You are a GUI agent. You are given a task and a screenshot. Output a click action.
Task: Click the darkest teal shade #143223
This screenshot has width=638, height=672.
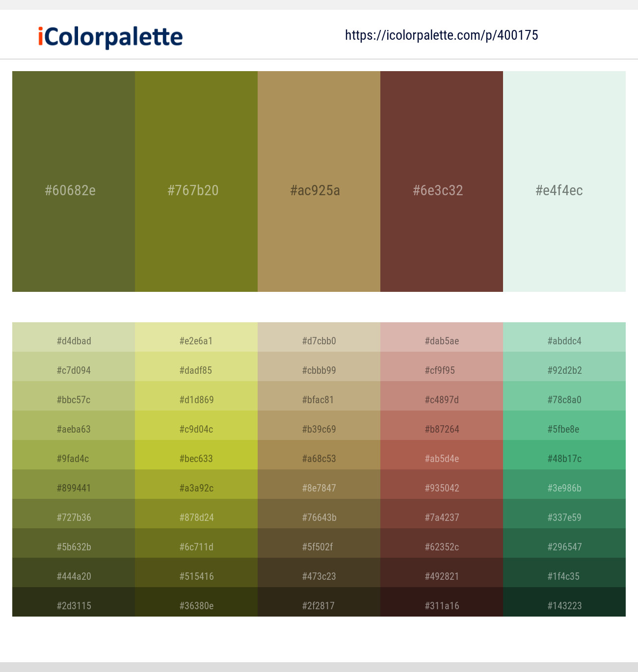[x=564, y=606]
